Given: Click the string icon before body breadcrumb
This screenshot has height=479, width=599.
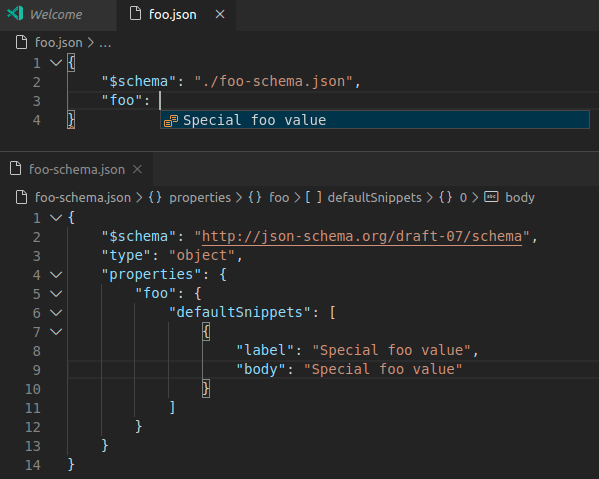Looking at the screenshot, I should click(491, 197).
